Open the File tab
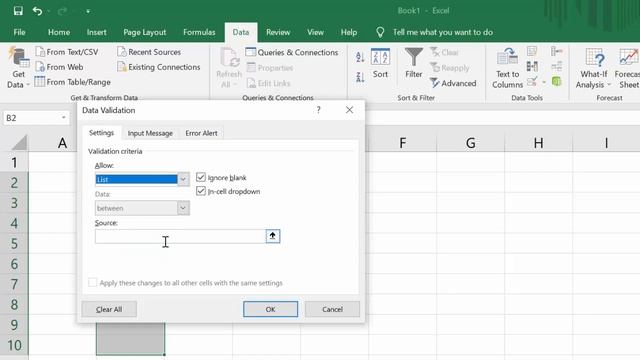640x360 pixels. point(19,32)
